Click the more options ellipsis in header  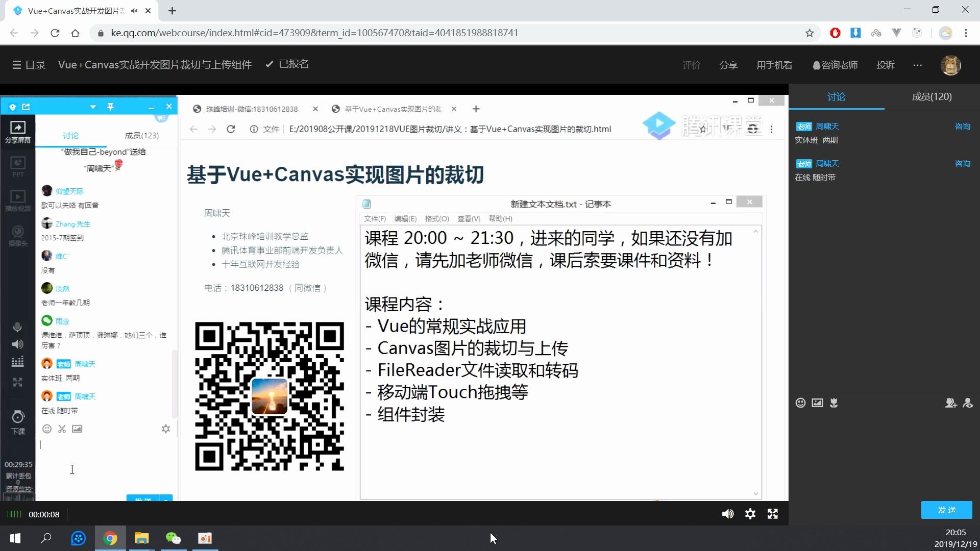[918, 65]
